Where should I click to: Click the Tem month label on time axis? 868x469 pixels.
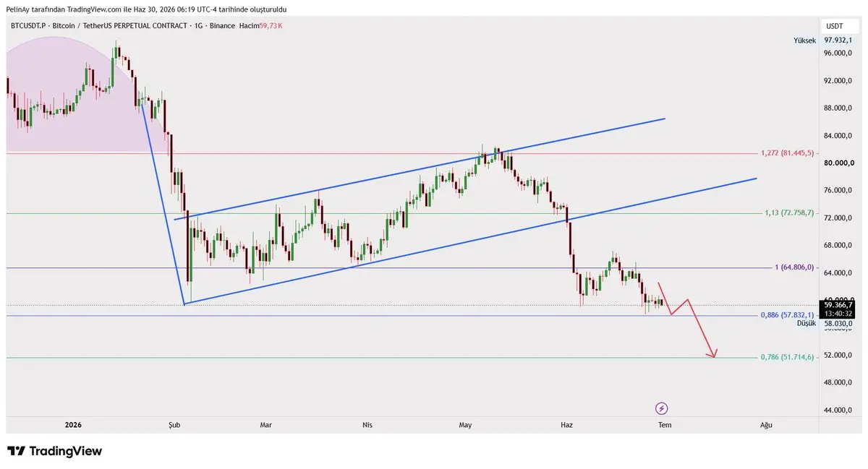pos(665,425)
